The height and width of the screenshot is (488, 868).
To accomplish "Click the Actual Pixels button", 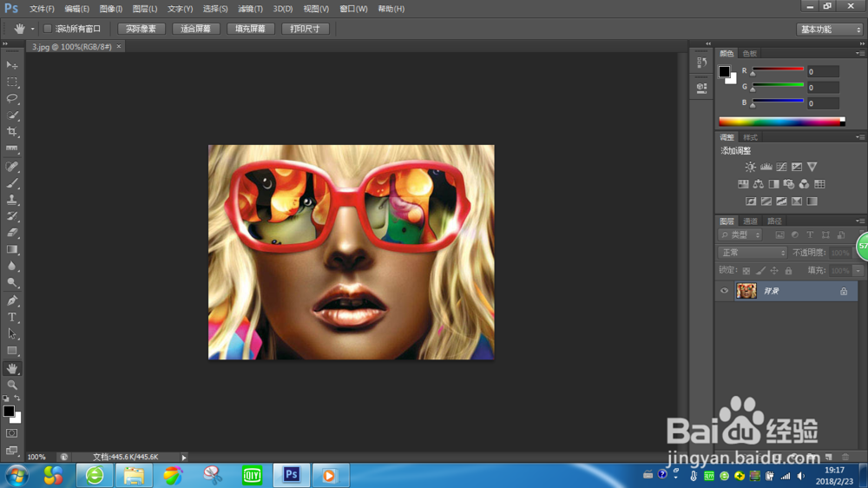I will (x=141, y=29).
